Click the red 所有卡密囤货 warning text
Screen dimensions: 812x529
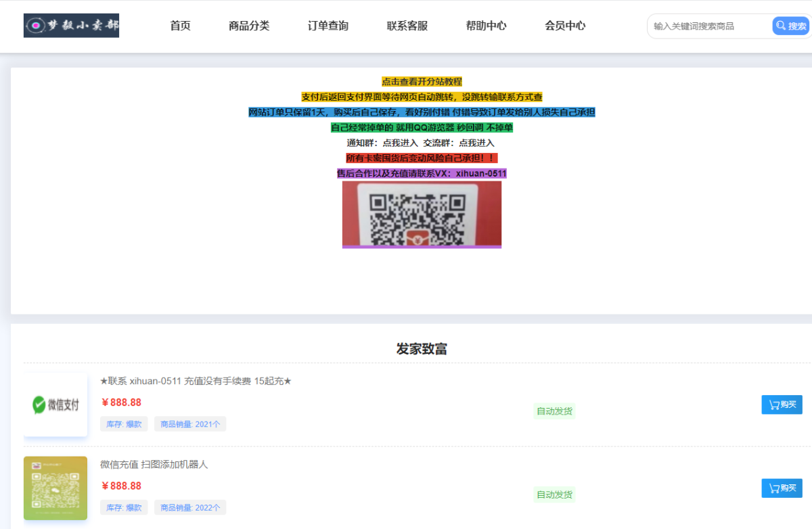422,158
